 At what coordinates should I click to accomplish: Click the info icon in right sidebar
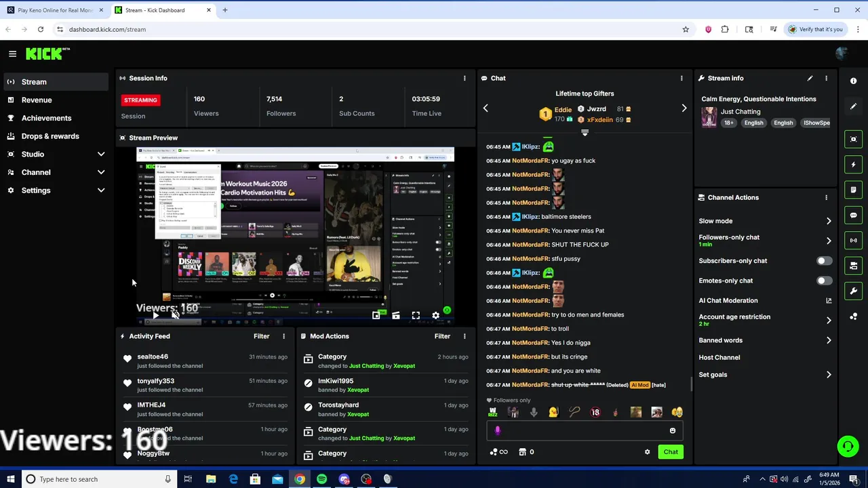(x=853, y=81)
